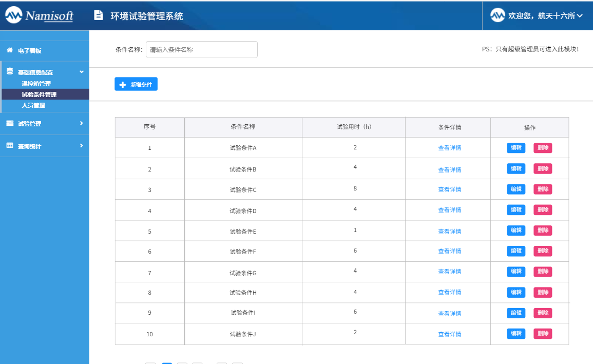Screen dimensions: 593x364
Task: Click the 新增条件 button
Action: pos(136,84)
